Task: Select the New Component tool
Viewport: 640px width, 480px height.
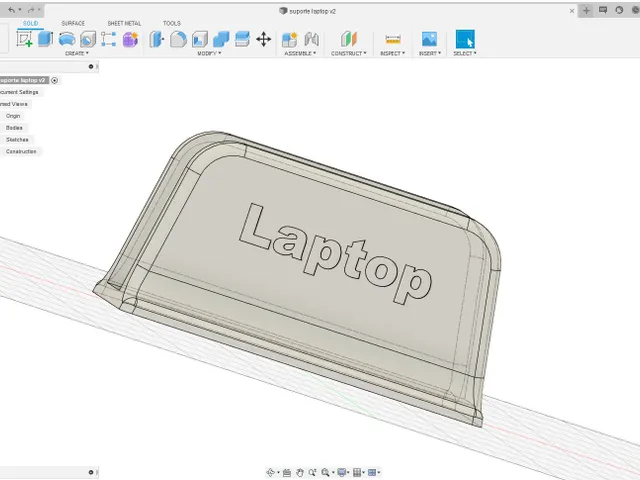Action: (290, 39)
